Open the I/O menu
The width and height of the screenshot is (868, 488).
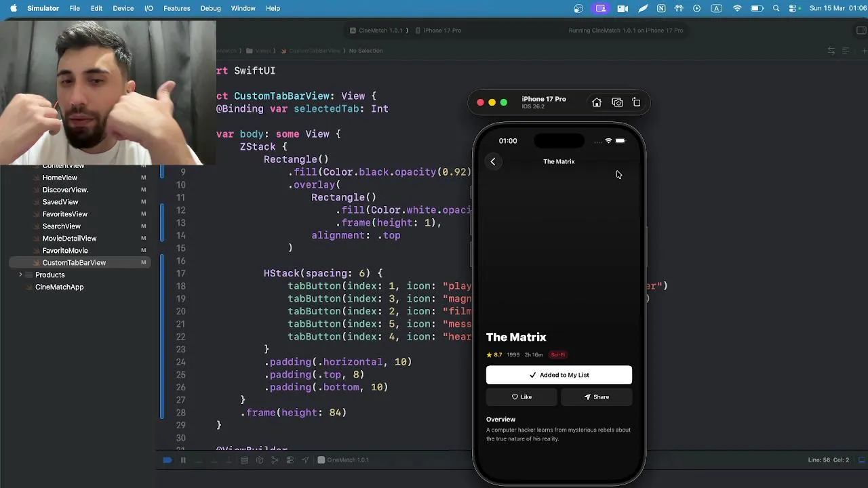pos(149,8)
